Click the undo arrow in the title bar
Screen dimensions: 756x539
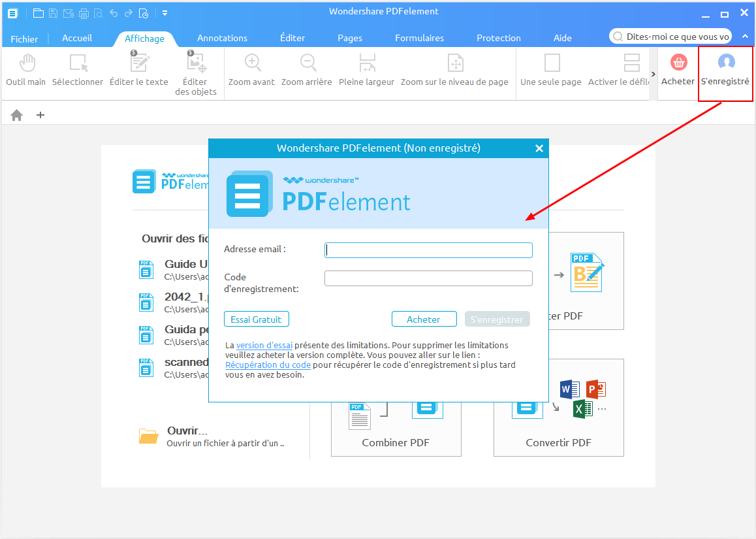point(114,14)
